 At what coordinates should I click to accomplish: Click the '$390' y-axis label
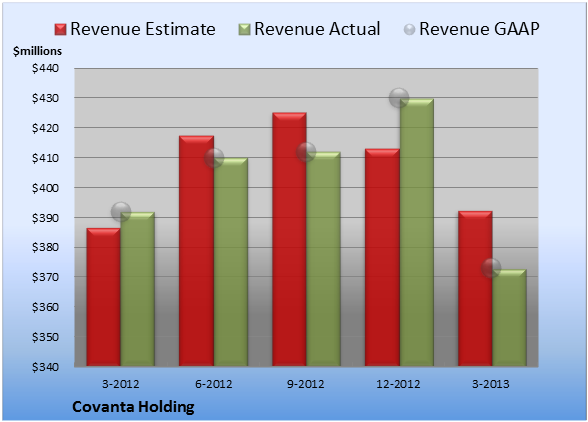coord(45,218)
